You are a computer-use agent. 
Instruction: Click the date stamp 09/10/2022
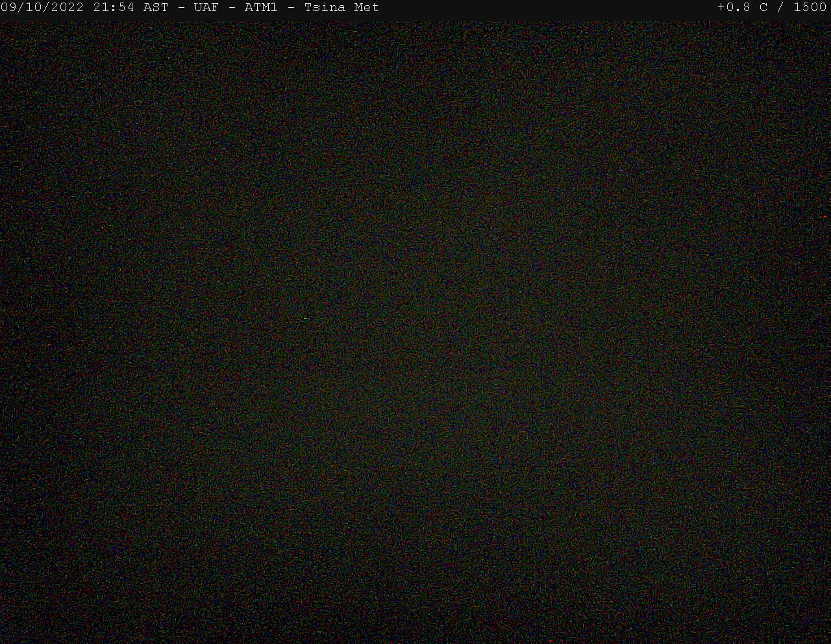click(x=42, y=8)
